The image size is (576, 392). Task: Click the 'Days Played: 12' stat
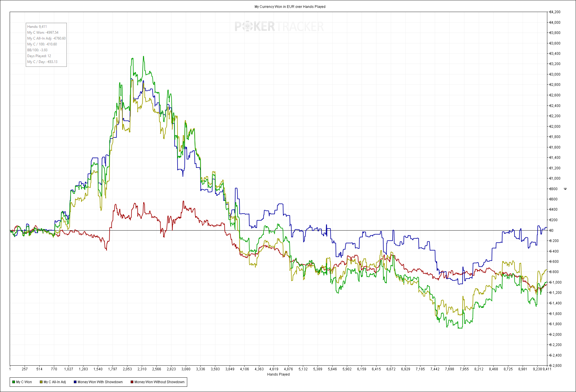tap(39, 56)
